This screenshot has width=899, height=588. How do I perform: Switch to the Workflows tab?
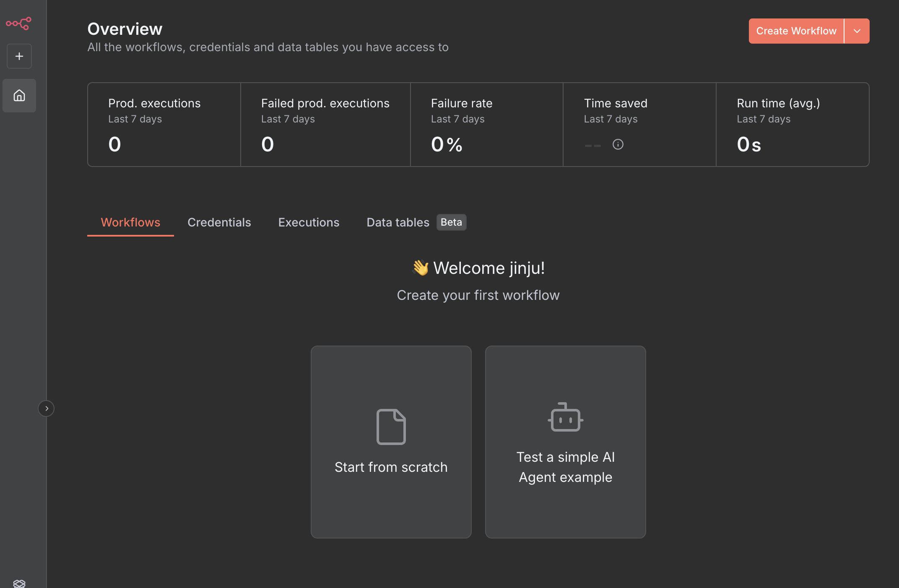[x=130, y=222]
